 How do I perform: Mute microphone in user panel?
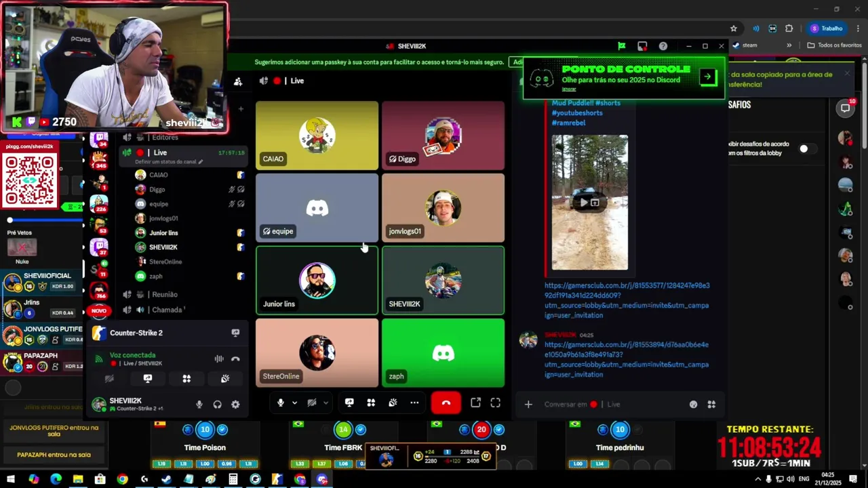199,405
